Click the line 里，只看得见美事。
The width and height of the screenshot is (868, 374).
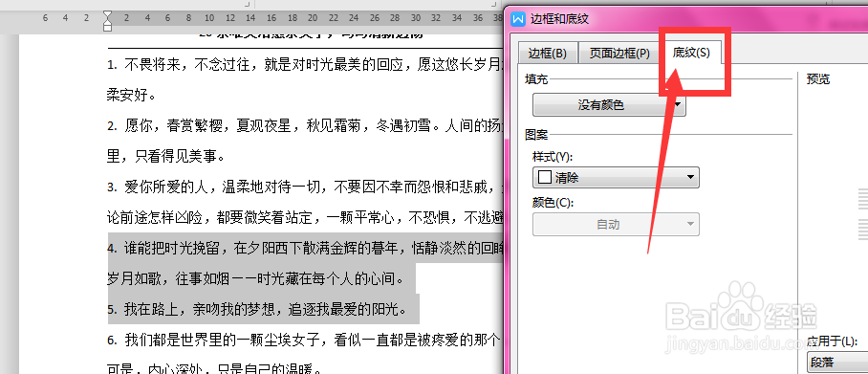(165, 156)
